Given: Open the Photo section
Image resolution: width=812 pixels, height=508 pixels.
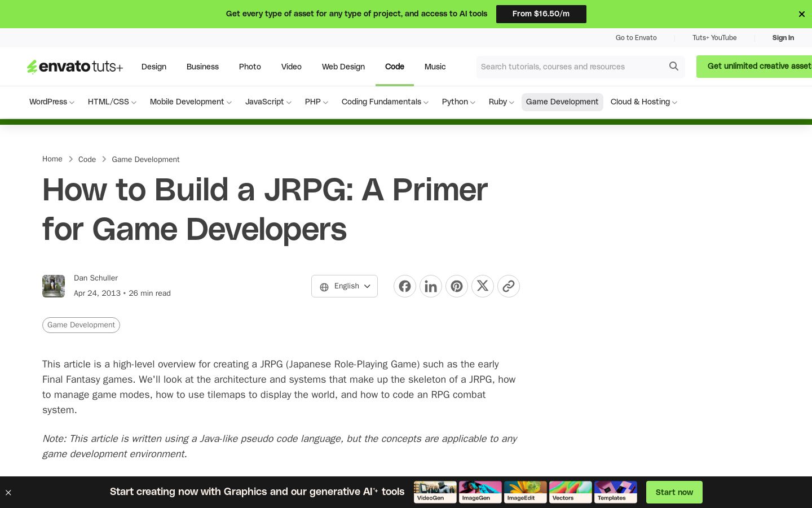Looking at the screenshot, I should 250,67.
